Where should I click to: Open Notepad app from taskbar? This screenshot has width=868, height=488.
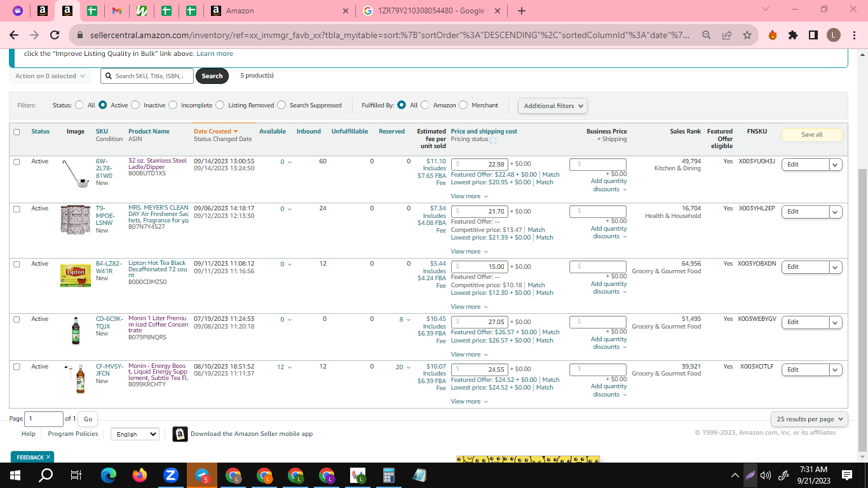[419, 475]
